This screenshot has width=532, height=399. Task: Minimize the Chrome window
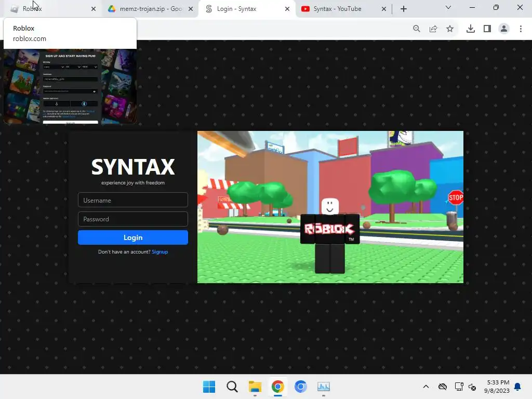(x=472, y=7)
